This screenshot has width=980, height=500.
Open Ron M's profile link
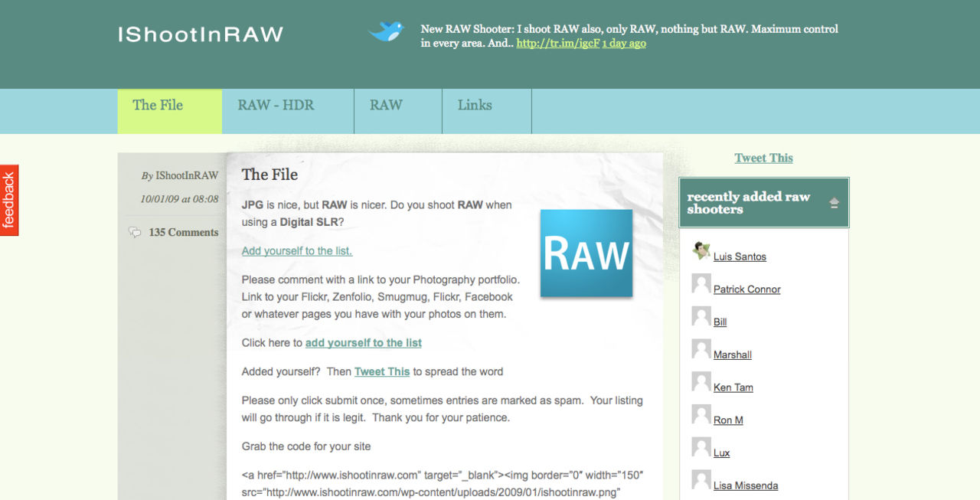[728, 420]
